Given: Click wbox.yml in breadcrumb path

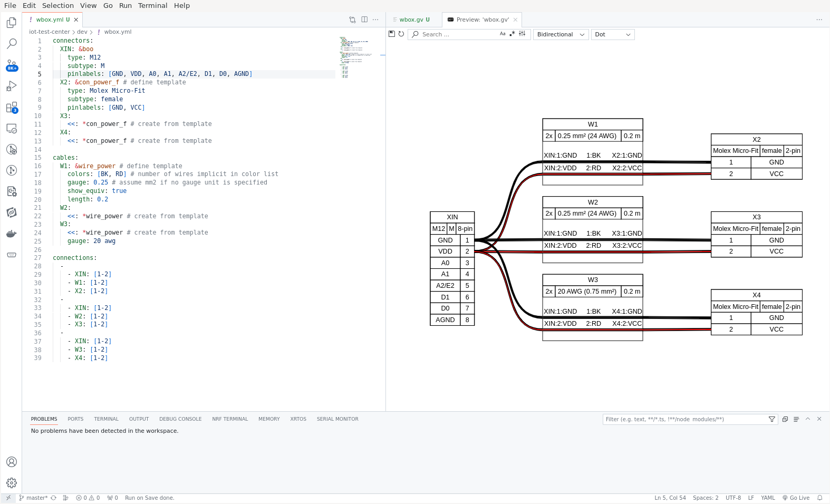Looking at the screenshot, I should pos(118,32).
